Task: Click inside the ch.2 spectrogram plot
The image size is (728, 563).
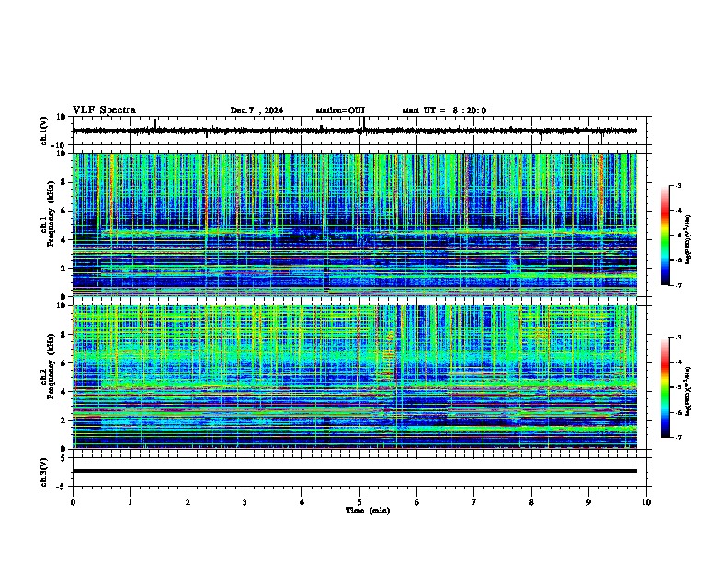Action: pyautogui.click(x=354, y=377)
